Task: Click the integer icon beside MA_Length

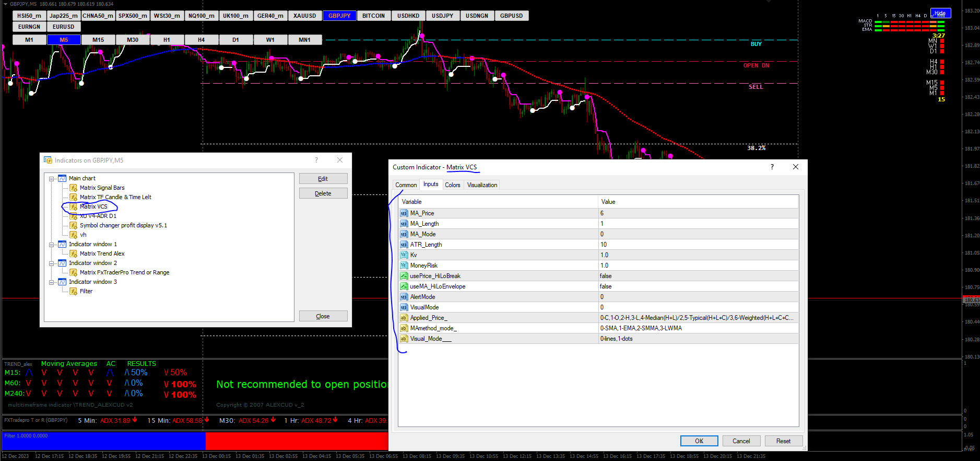Action: [x=404, y=224]
